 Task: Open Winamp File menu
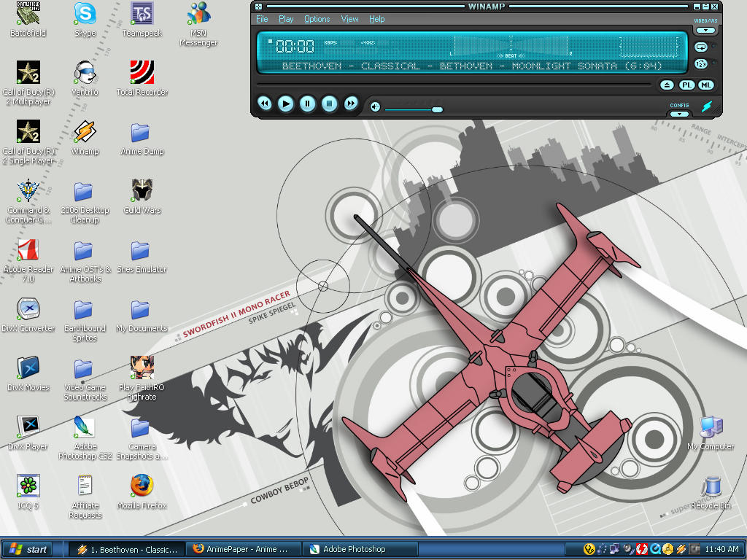pos(262,19)
